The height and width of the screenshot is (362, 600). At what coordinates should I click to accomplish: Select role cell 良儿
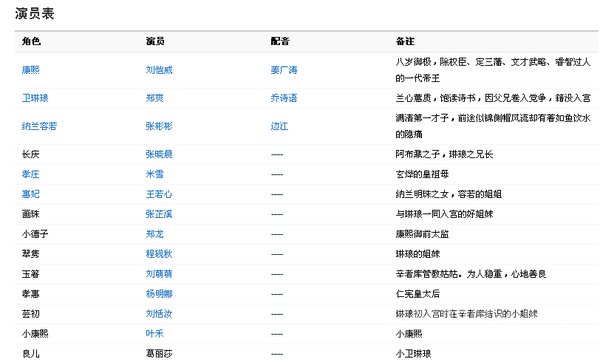click(31, 354)
